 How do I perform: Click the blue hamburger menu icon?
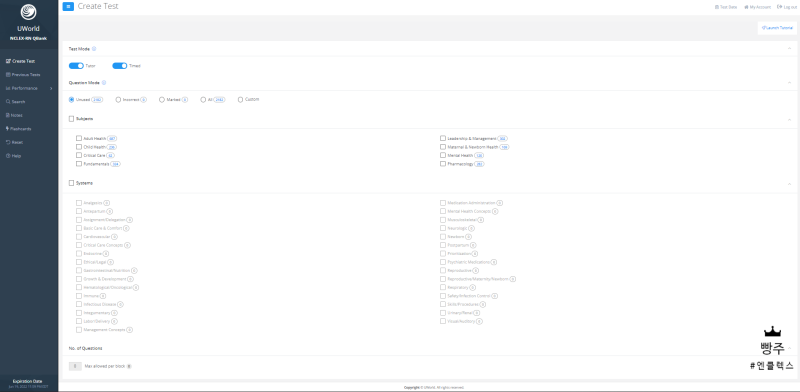pyautogui.click(x=68, y=7)
